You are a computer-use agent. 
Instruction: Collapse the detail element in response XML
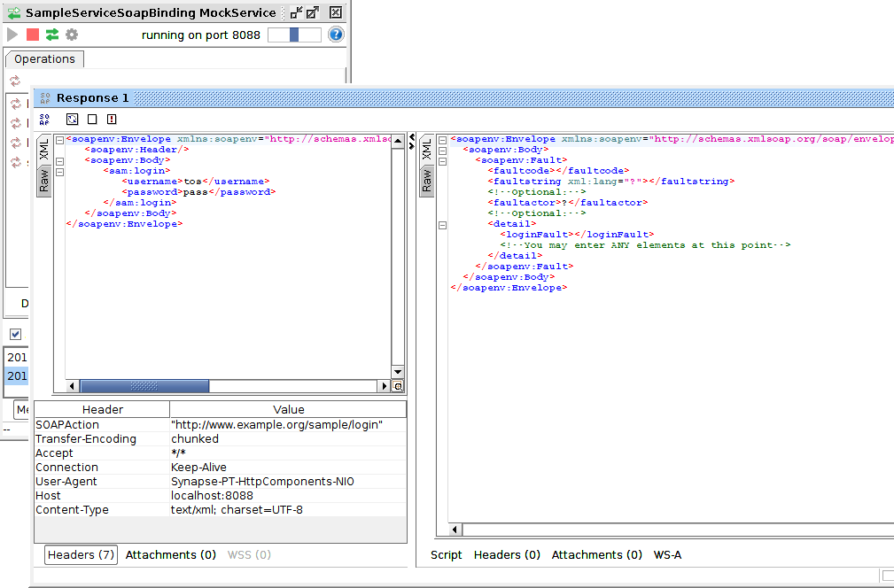click(443, 225)
